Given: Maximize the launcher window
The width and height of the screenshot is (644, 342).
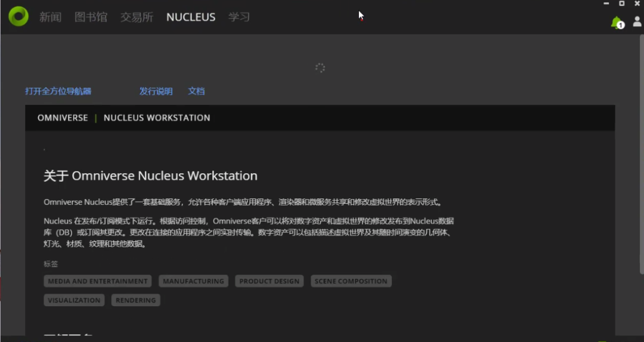Looking at the screenshot, I should [x=622, y=4].
